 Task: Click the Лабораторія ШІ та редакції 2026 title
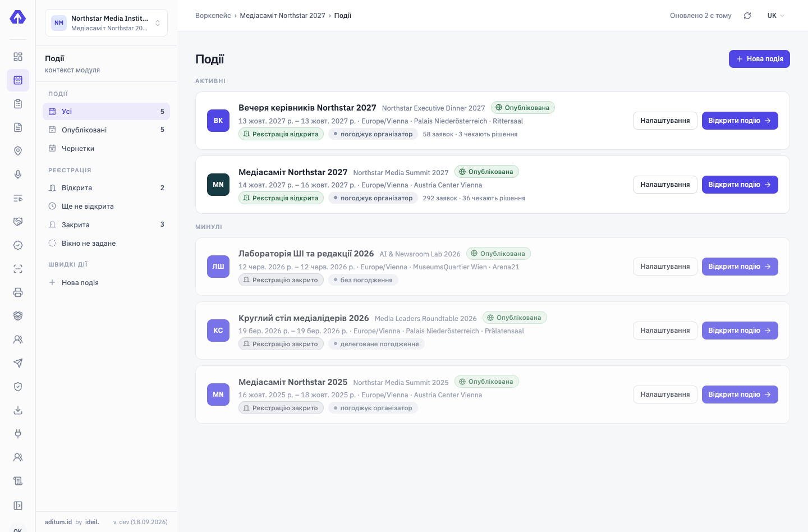point(306,254)
